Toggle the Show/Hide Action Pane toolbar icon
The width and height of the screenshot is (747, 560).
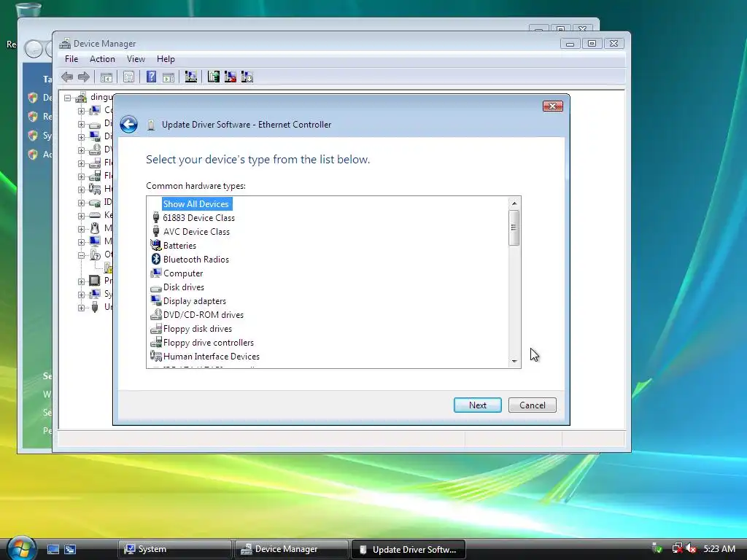click(169, 77)
